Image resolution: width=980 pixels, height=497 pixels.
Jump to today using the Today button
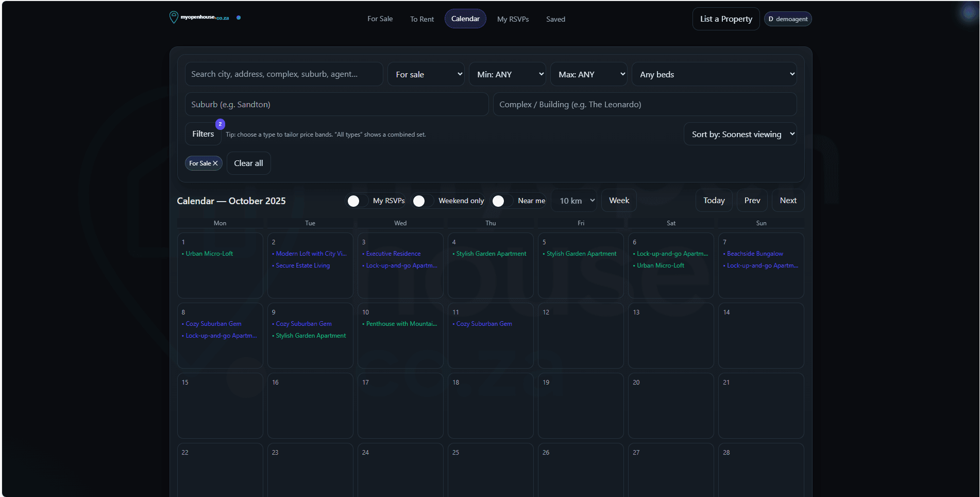point(714,201)
